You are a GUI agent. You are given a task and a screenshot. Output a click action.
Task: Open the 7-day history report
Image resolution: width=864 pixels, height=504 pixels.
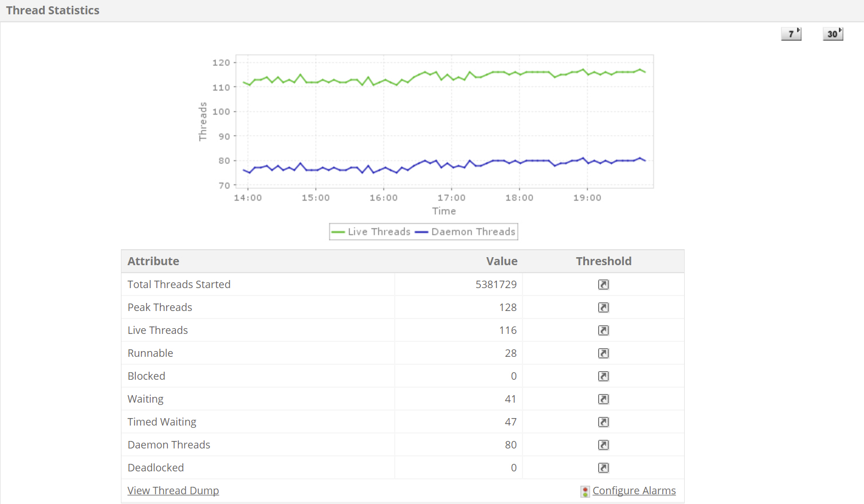pyautogui.click(x=791, y=34)
